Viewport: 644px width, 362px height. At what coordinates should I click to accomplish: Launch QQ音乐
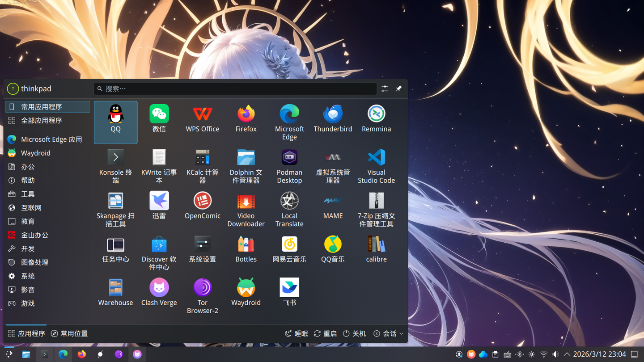tap(333, 253)
